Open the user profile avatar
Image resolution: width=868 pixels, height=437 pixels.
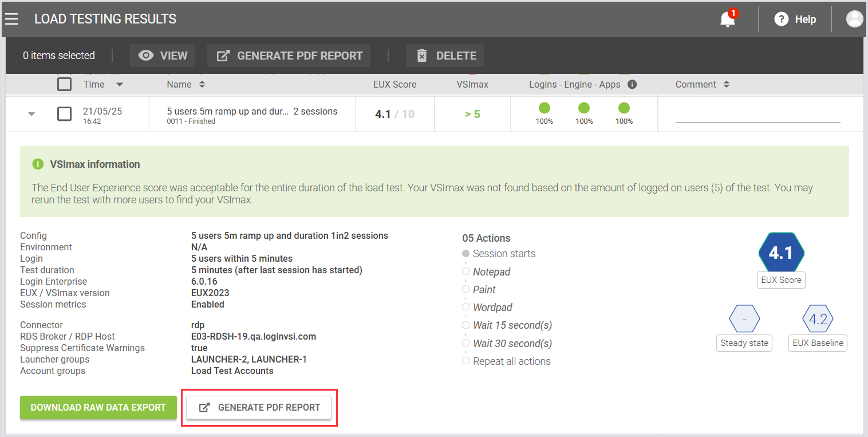[x=854, y=19]
